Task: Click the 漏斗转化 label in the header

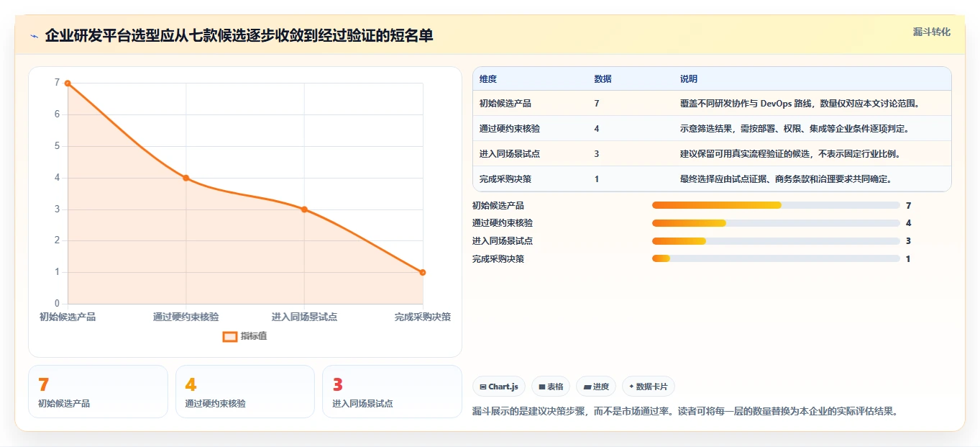Action: 932,32
